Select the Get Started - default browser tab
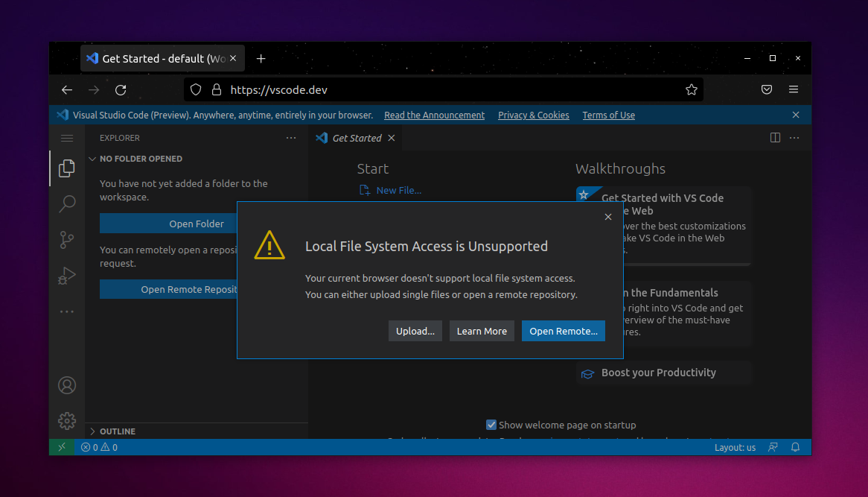The width and height of the screenshot is (868, 497). pos(163,59)
